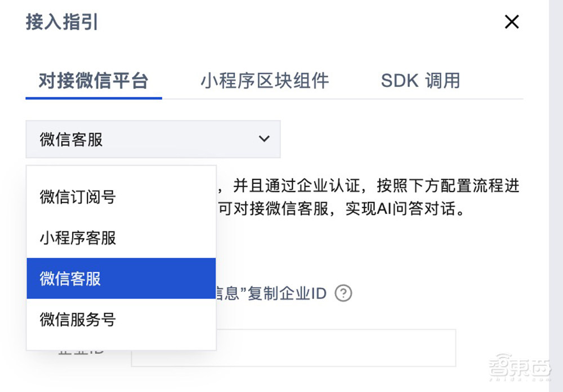The width and height of the screenshot is (563, 392).
Task: Click the 接入指引 panel title
Action: coord(61,22)
